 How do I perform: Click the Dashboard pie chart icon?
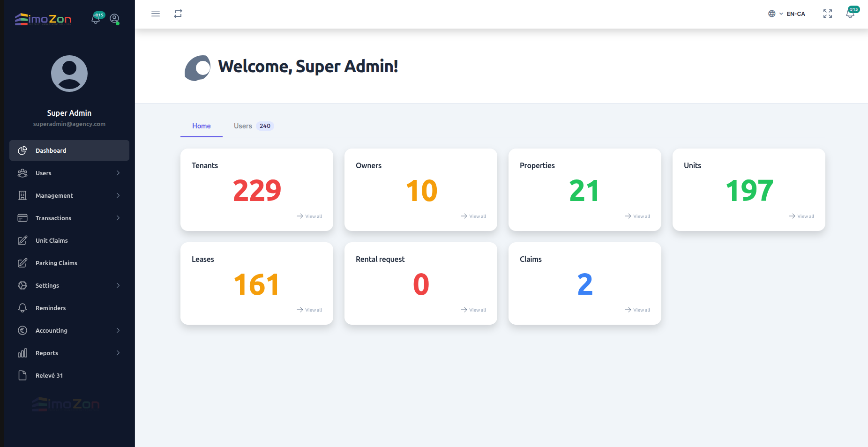[22, 150]
